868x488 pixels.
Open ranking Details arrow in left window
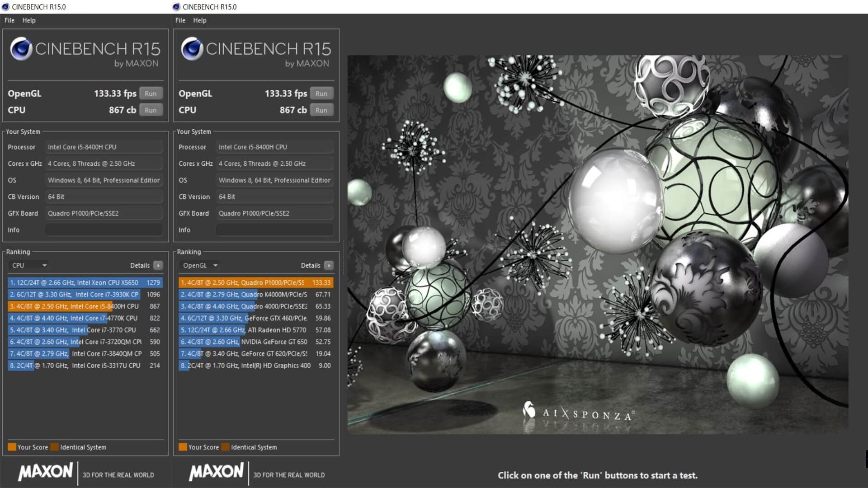point(158,265)
